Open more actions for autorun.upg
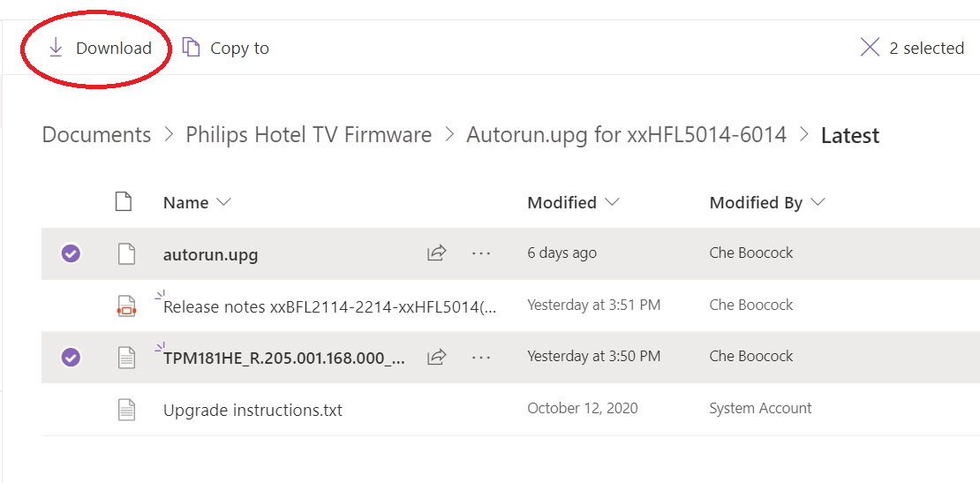The height and width of the screenshot is (483, 980). click(480, 253)
